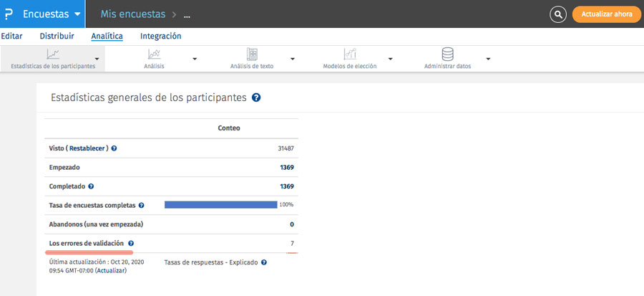Expand the Modelos de elección dropdown arrow
The height and width of the screenshot is (296, 644).
[x=391, y=59]
